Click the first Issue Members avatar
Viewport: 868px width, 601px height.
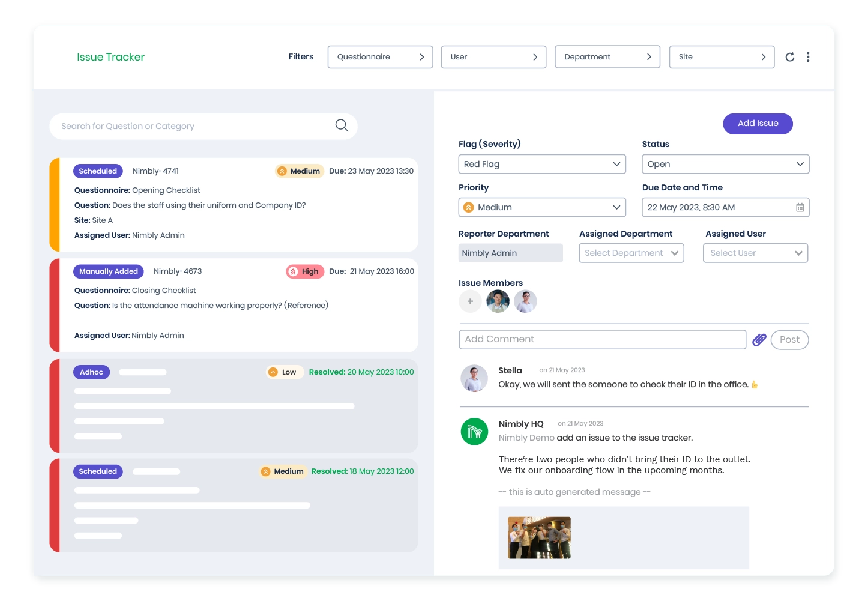pos(498,301)
